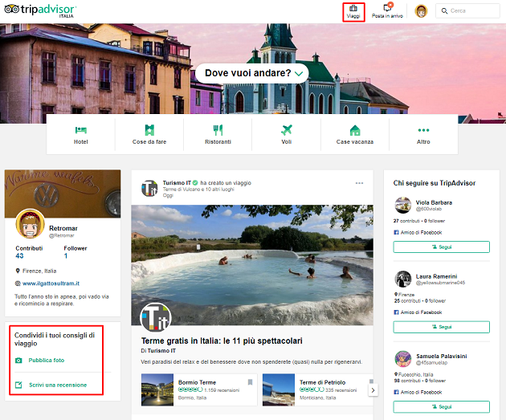The height and width of the screenshot is (420, 506).
Task: Open the post options three-dots menu
Action: click(x=359, y=183)
